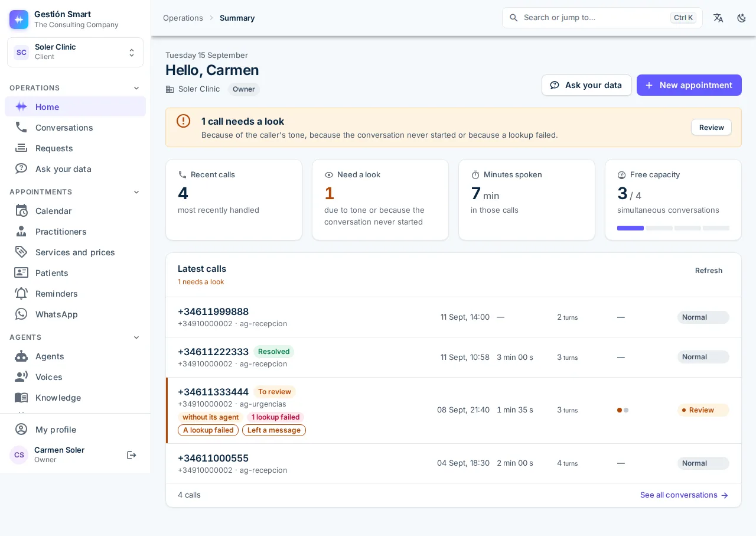The image size is (756, 536).
Task: Click the Practitioners person icon
Action: (21, 231)
